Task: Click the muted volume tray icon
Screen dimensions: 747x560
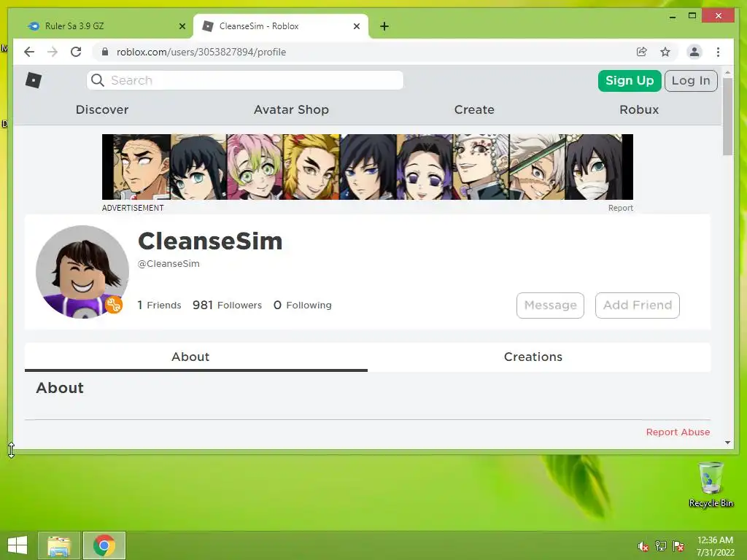Action: pos(643,546)
